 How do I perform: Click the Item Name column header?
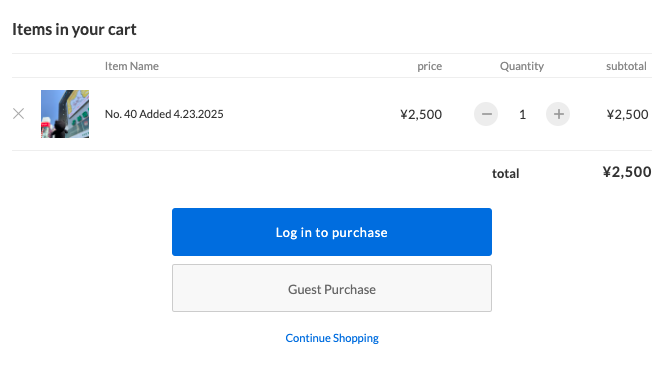click(x=132, y=66)
